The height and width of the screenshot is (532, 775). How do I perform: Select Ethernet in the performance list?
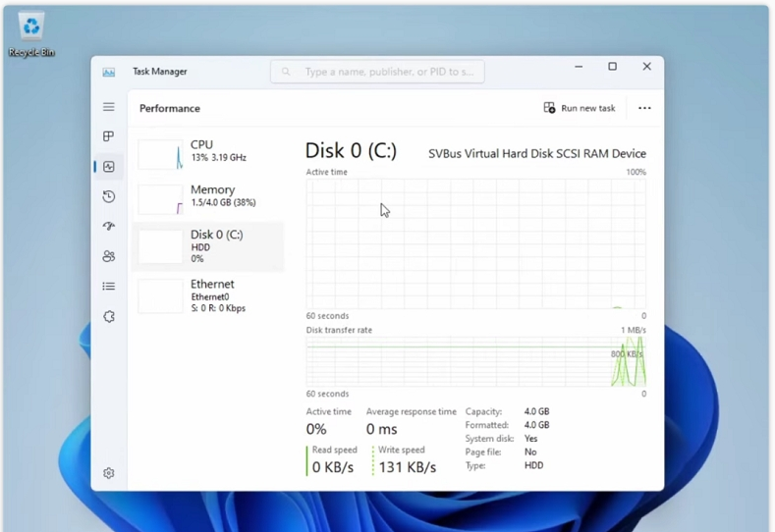tap(208, 295)
